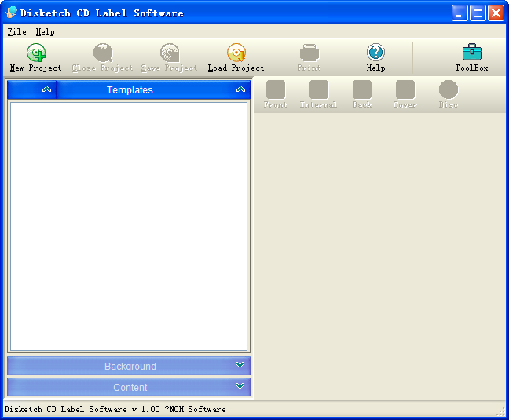Maximize the Disketch window
Image resolution: width=509 pixels, height=420 pixels.
click(478, 13)
